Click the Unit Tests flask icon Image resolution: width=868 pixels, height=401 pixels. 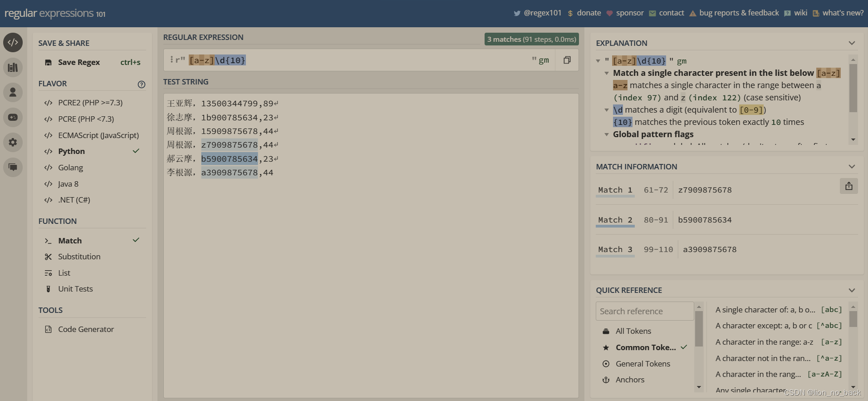point(48,289)
